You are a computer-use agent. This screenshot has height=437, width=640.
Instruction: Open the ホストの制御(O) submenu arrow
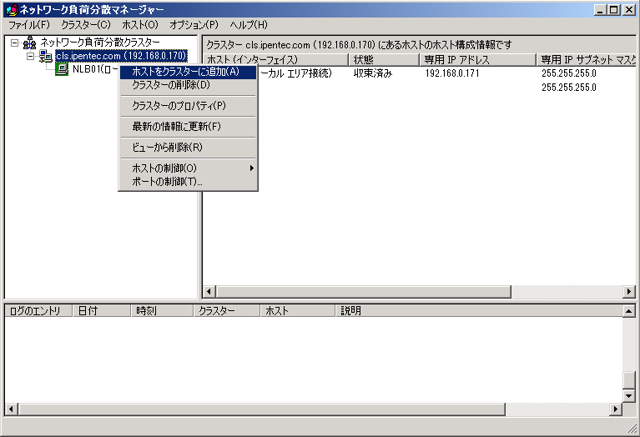click(x=251, y=168)
